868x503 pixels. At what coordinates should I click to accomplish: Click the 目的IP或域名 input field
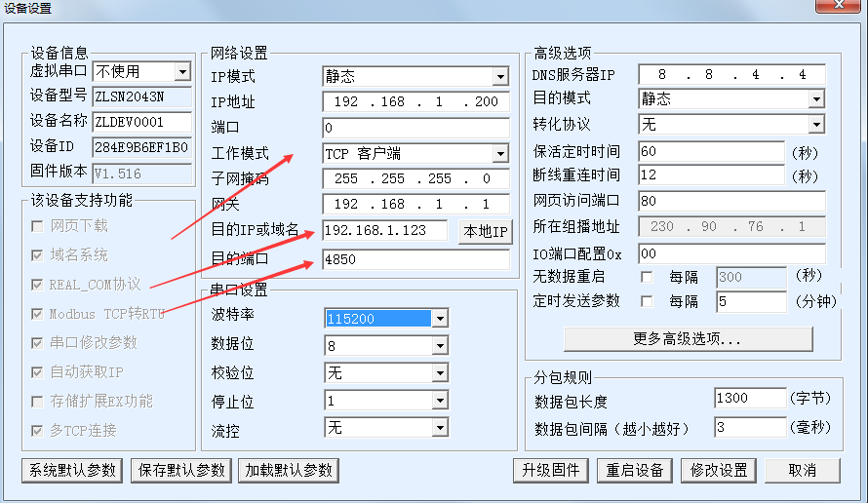point(384,231)
